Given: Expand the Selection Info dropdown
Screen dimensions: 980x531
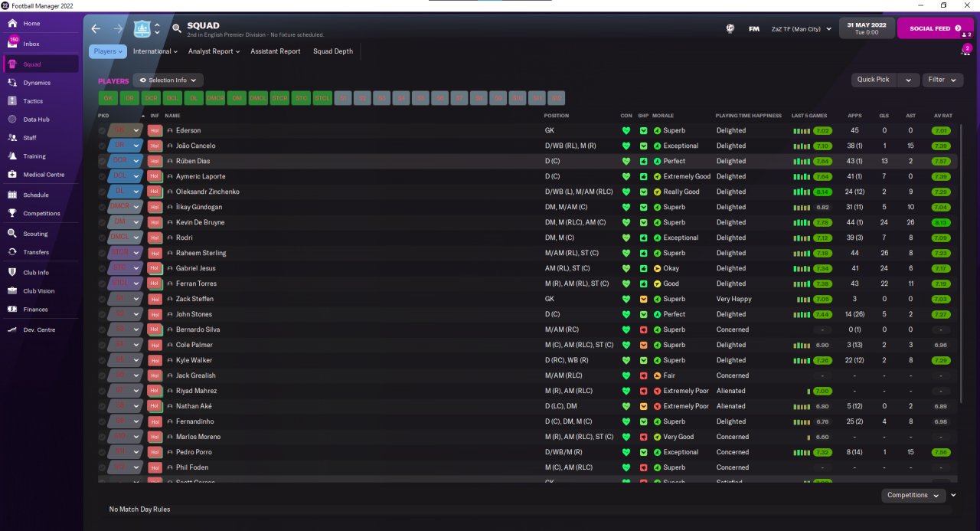Looking at the screenshot, I should click(168, 80).
